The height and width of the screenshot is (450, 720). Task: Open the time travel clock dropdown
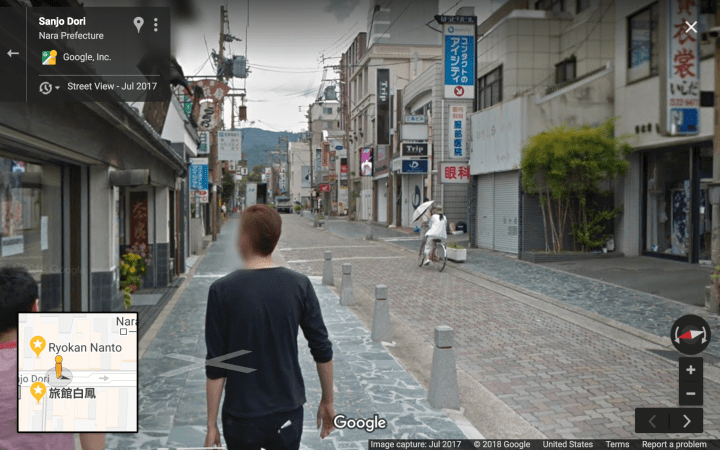[x=49, y=87]
